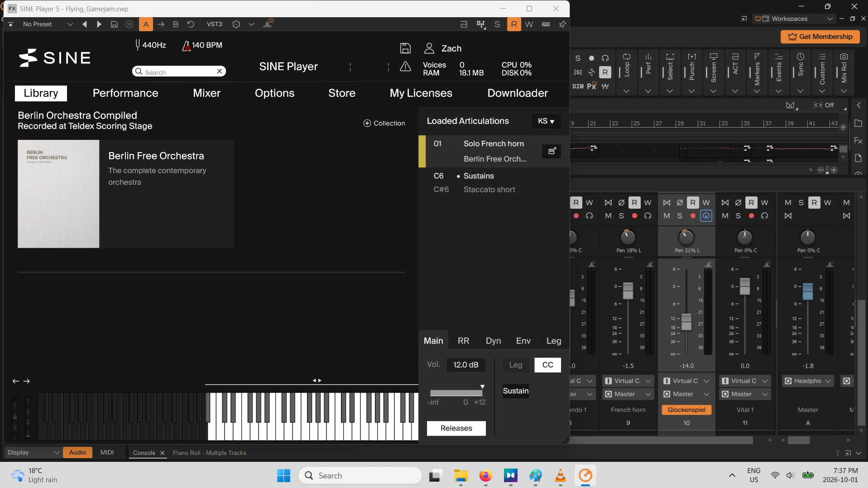
Task: Open the KS keyswitch dropdown
Action: [x=546, y=121]
